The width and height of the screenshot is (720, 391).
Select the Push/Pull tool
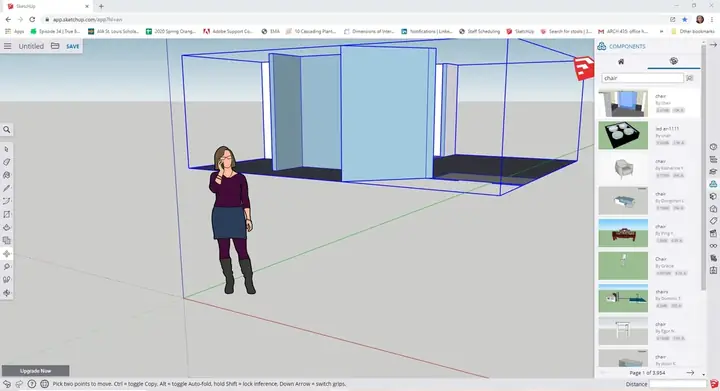pyautogui.click(x=7, y=227)
